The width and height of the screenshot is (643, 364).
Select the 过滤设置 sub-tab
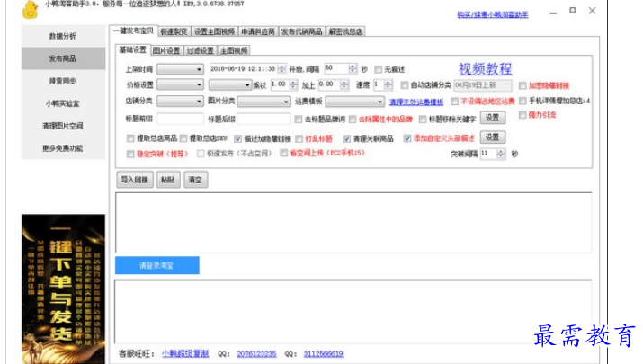click(201, 50)
